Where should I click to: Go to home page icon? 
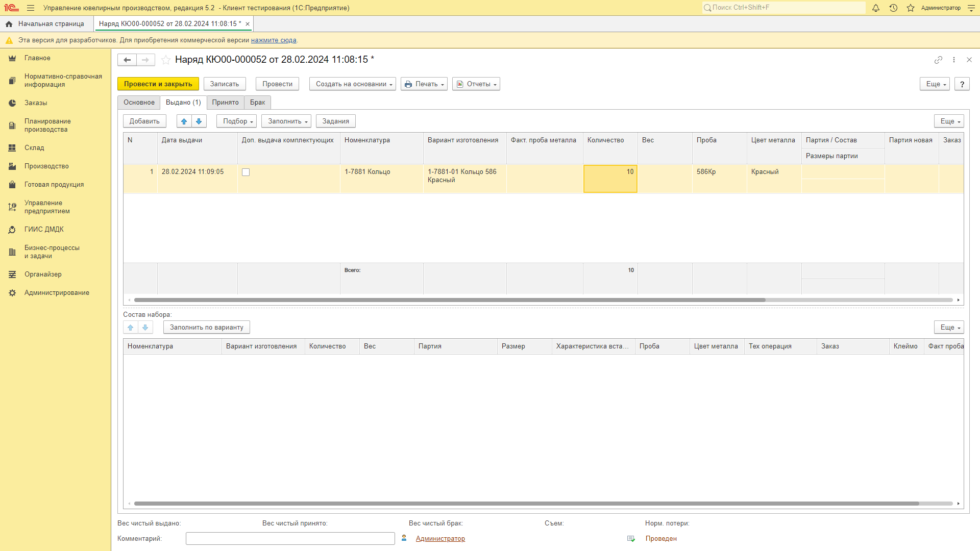click(x=9, y=24)
